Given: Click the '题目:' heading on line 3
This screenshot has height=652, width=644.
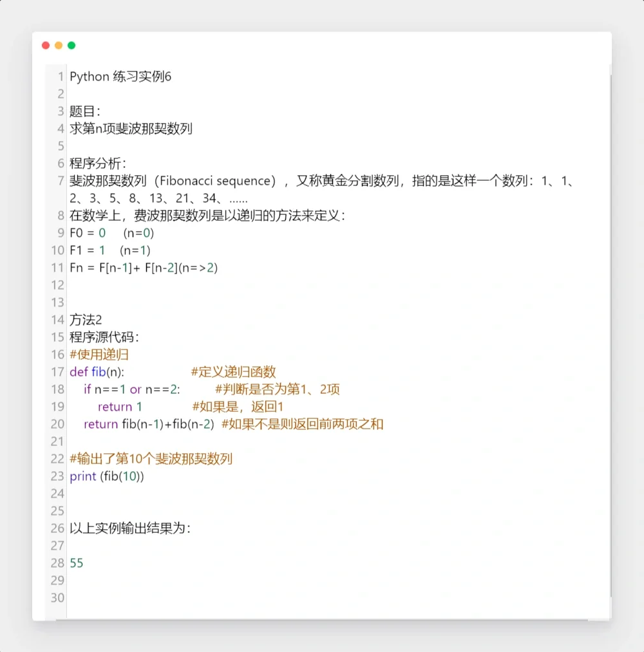Looking at the screenshot, I should pos(85,111).
